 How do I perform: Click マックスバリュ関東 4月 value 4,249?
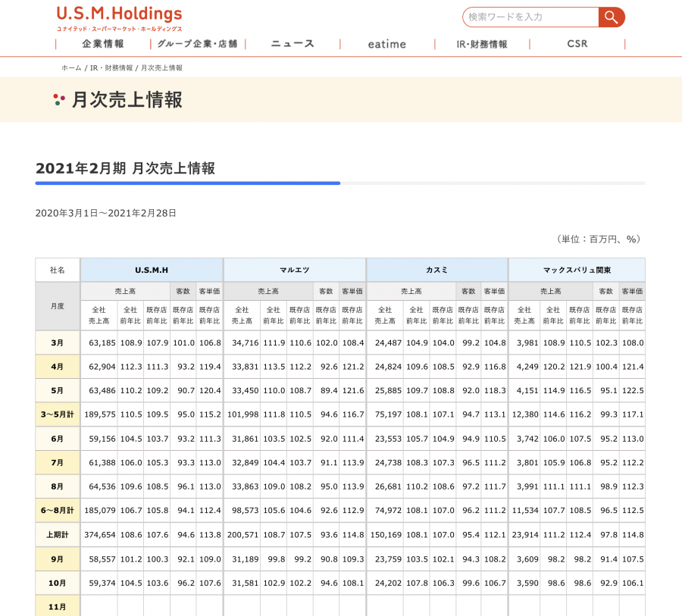(x=527, y=367)
